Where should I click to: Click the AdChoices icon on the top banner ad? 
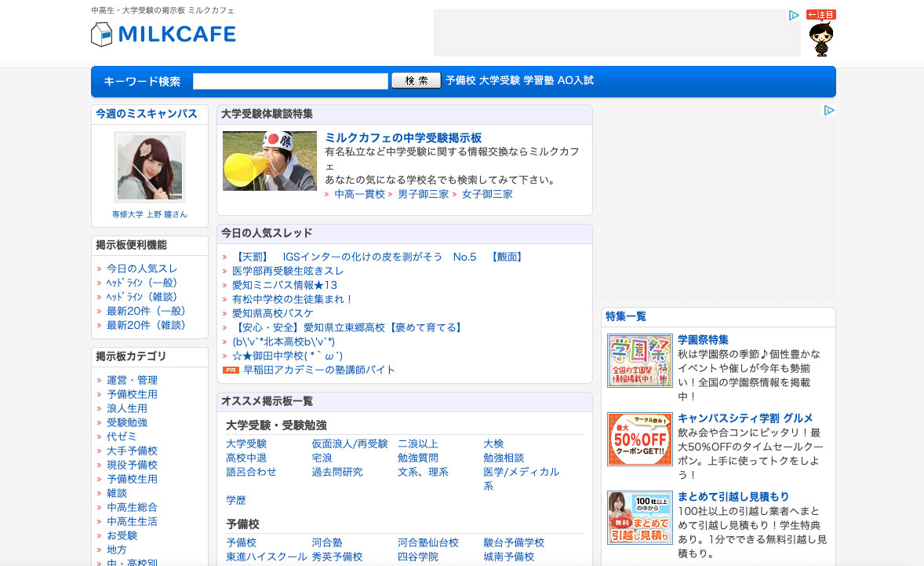[794, 16]
